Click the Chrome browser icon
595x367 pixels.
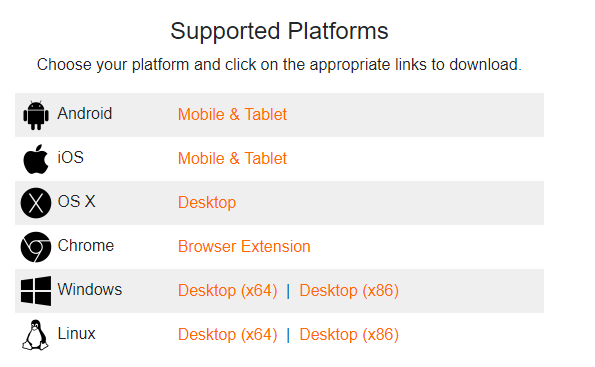tap(36, 247)
